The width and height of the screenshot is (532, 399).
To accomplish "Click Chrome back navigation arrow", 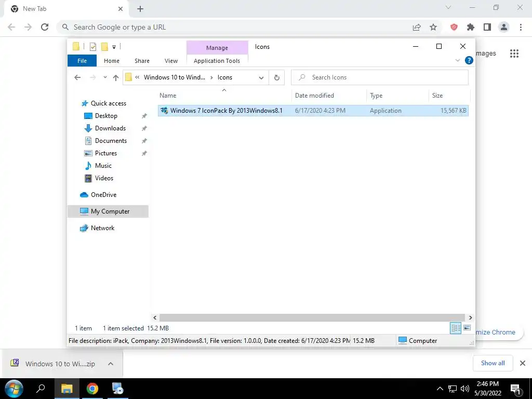I will coord(11,27).
